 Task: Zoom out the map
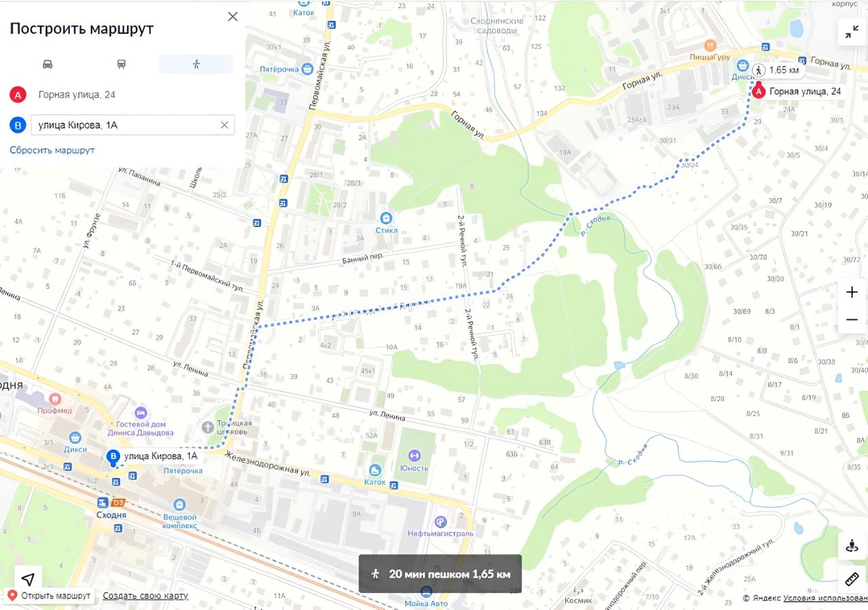click(852, 319)
